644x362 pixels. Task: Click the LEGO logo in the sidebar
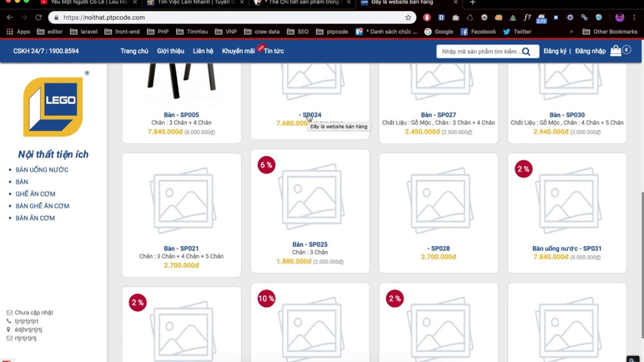coord(53,107)
